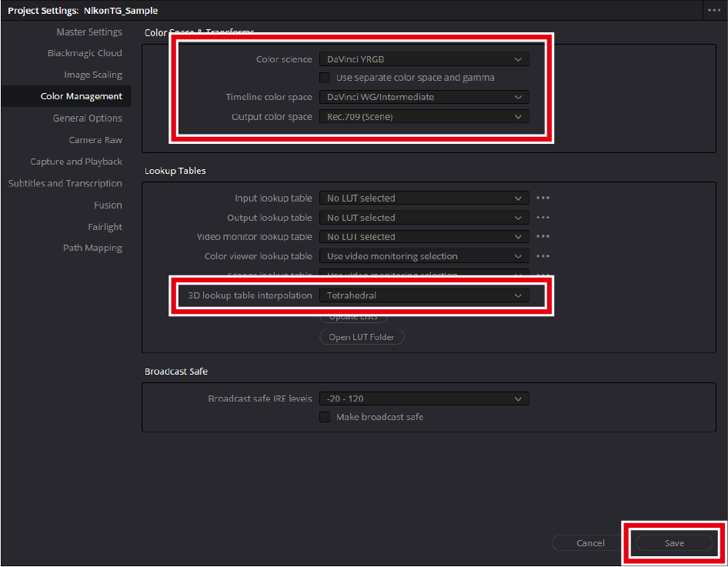Check the Make broadcast safe option
The image size is (728, 567).
tap(325, 417)
